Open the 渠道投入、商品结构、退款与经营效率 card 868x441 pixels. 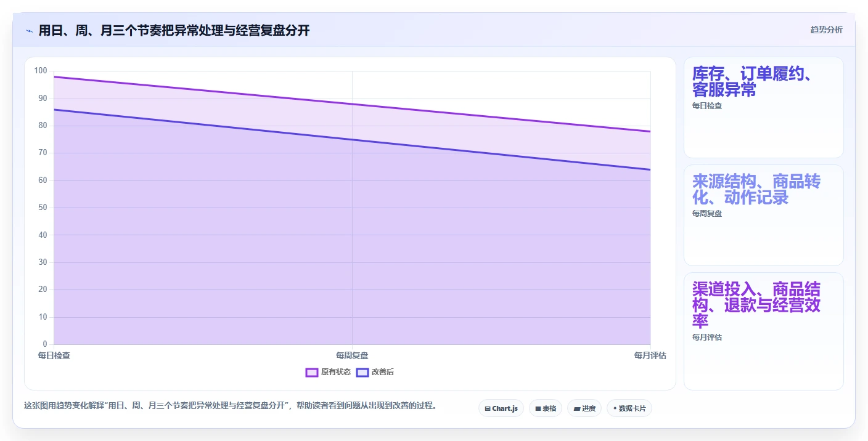click(764, 331)
